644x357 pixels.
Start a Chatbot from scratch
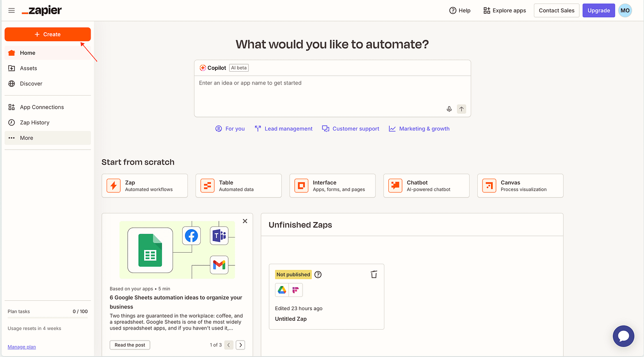(x=426, y=185)
